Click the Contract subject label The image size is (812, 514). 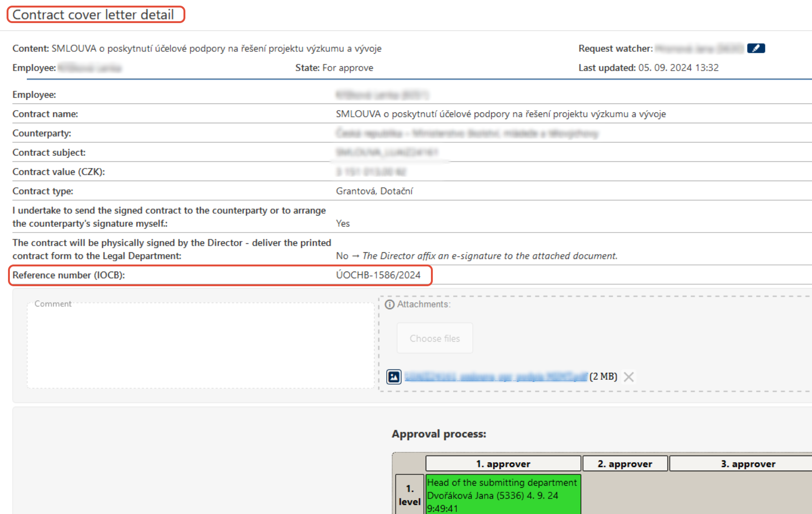(x=49, y=153)
